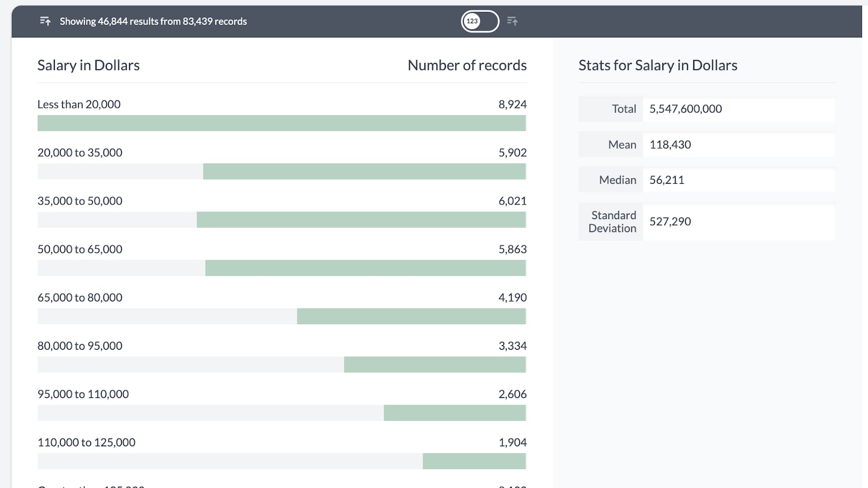Select the '50,000 to 65,000' range label
Viewport: 868px width, 488px height.
coord(80,249)
